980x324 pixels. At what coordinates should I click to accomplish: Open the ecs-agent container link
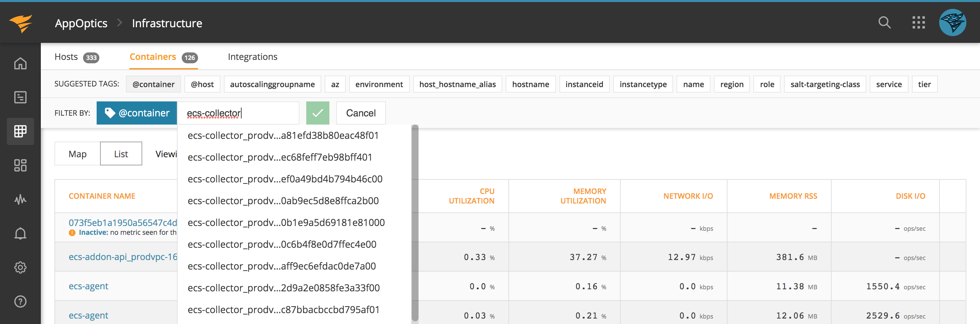coord(88,286)
